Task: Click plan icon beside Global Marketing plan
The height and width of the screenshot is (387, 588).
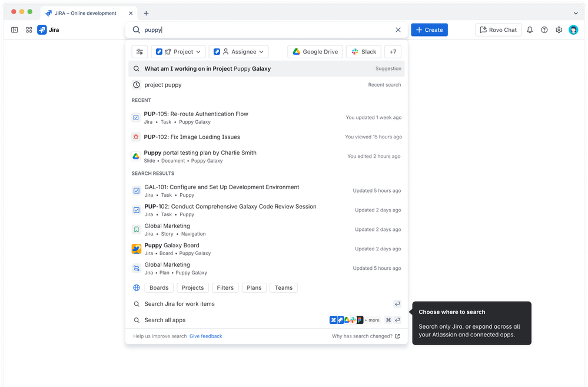Action: (x=137, y=269)
